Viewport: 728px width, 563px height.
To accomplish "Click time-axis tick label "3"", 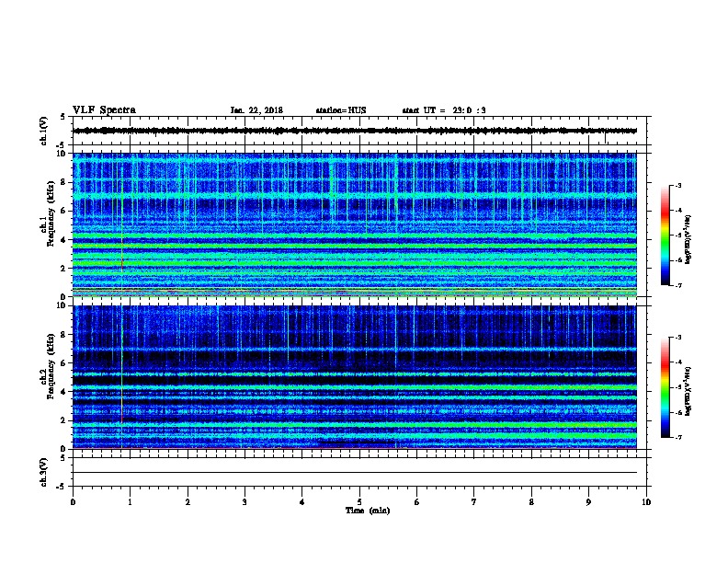I will [245, 502].
